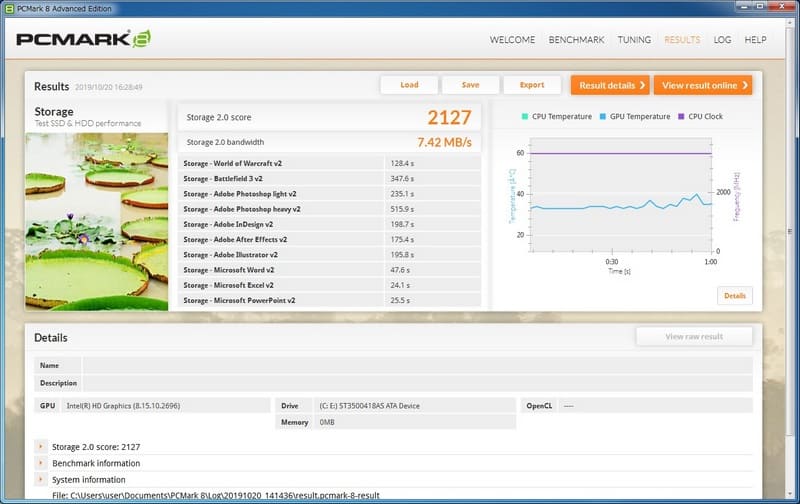Expand Benchmark information section
800x504 pixels.
(x=41, y=463)
